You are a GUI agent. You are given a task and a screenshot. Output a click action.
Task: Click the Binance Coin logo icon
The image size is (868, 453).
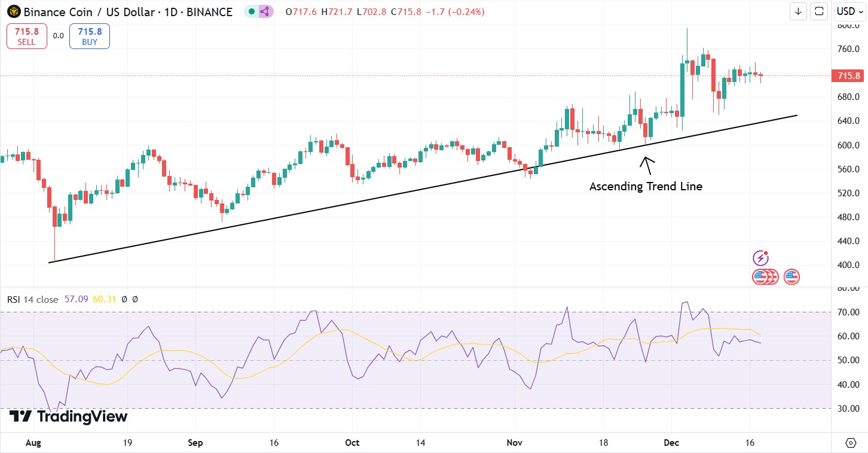coord(13,11)
